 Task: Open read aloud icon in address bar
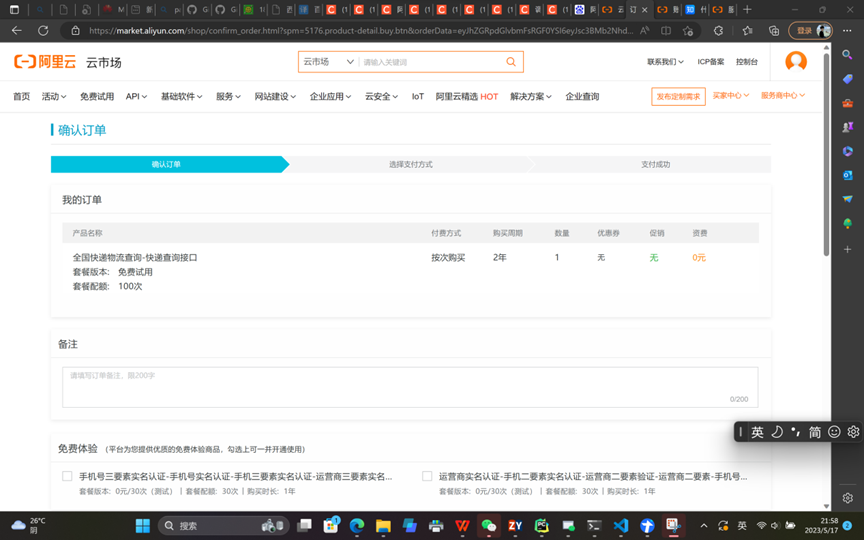click(x=644, y=31)
